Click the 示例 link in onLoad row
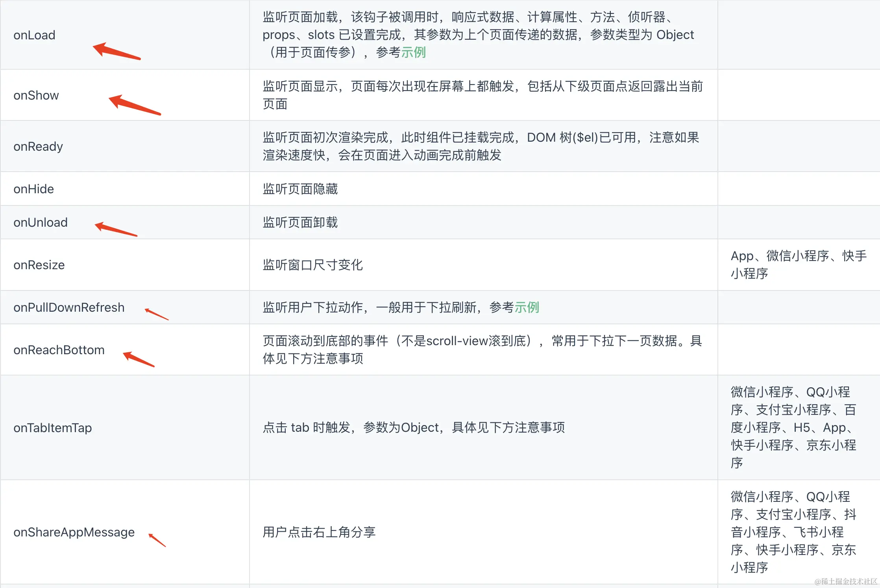Viewport: 880px width, 588px height. click(x=413, y=52)
